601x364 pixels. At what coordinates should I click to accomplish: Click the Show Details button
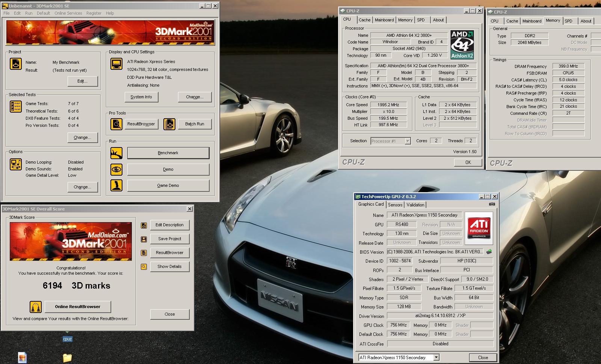point(169,266)
